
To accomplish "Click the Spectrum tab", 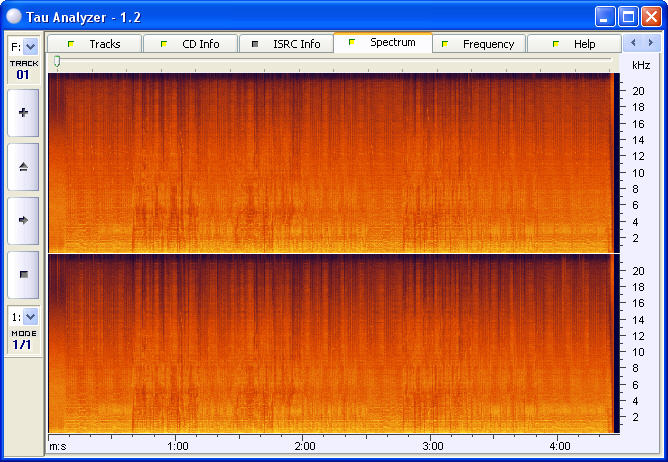I will (382, 43).
